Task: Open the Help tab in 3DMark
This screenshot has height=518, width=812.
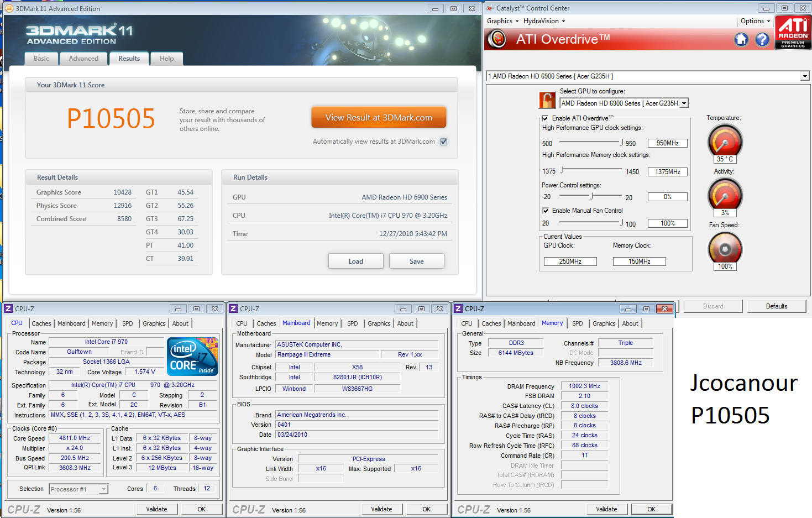Action: coord(166,59)
